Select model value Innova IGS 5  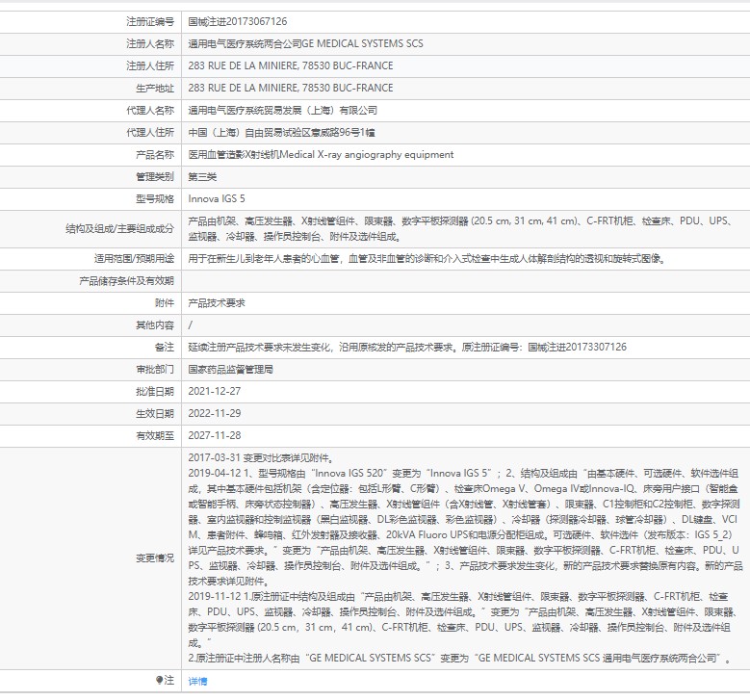click(217, 199)
